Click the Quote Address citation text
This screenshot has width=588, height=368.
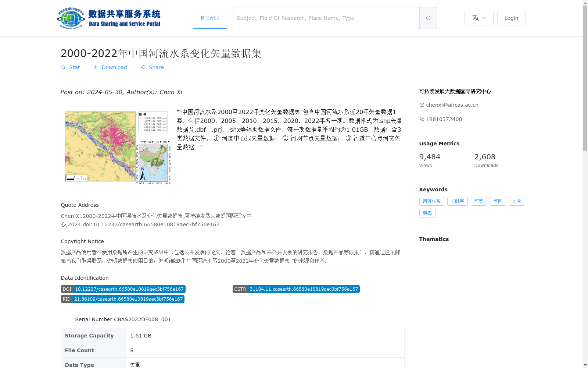coord(156,220)
